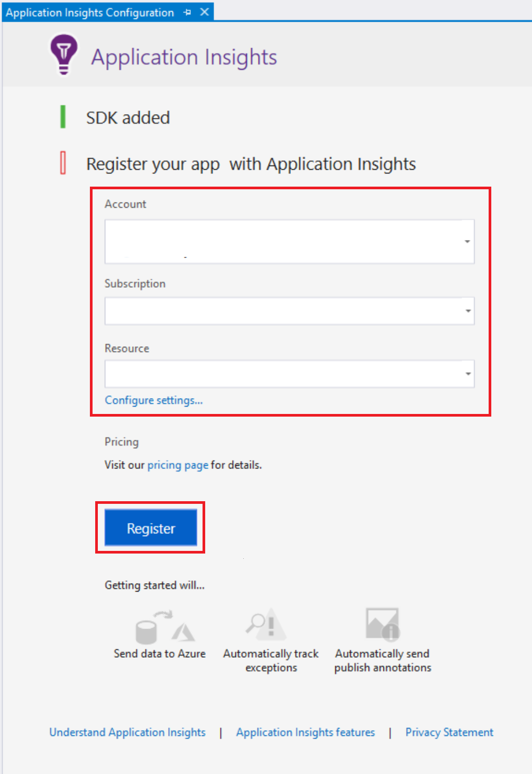Screen dimensions: 532x774
Task: Click the Automatically track exceptions icon
Action: (x=267, y=624)
